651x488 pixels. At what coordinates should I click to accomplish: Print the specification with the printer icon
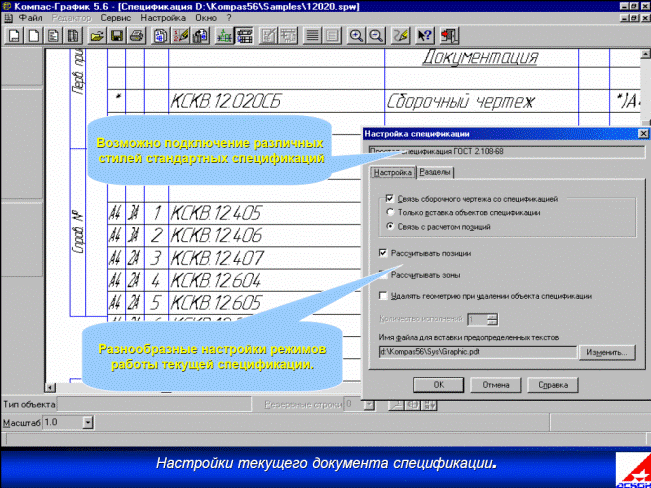(x=136, y=36)
